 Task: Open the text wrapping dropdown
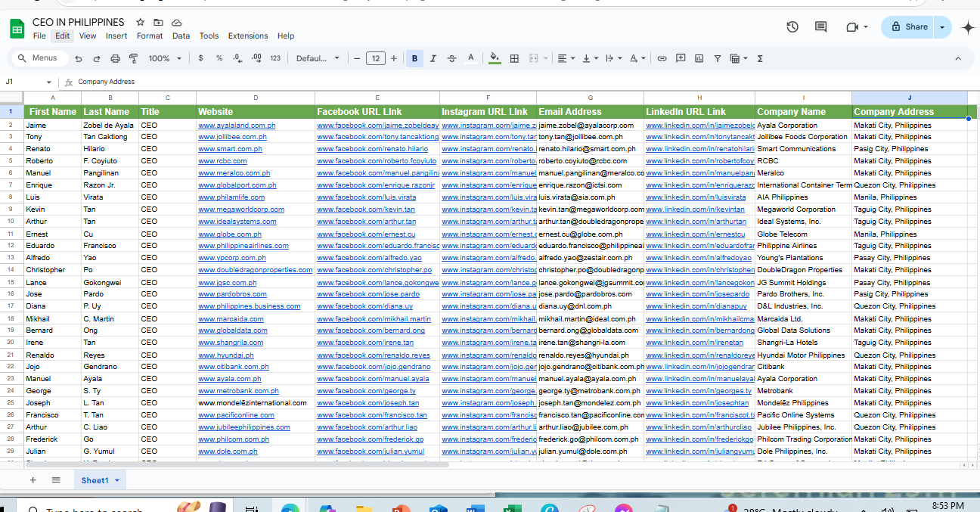point(612,58)
